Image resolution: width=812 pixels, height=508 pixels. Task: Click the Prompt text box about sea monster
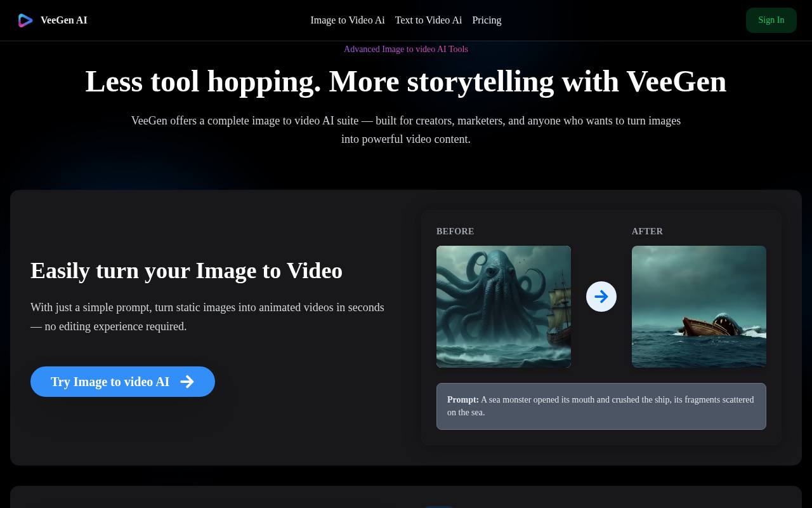click(601, 406)
